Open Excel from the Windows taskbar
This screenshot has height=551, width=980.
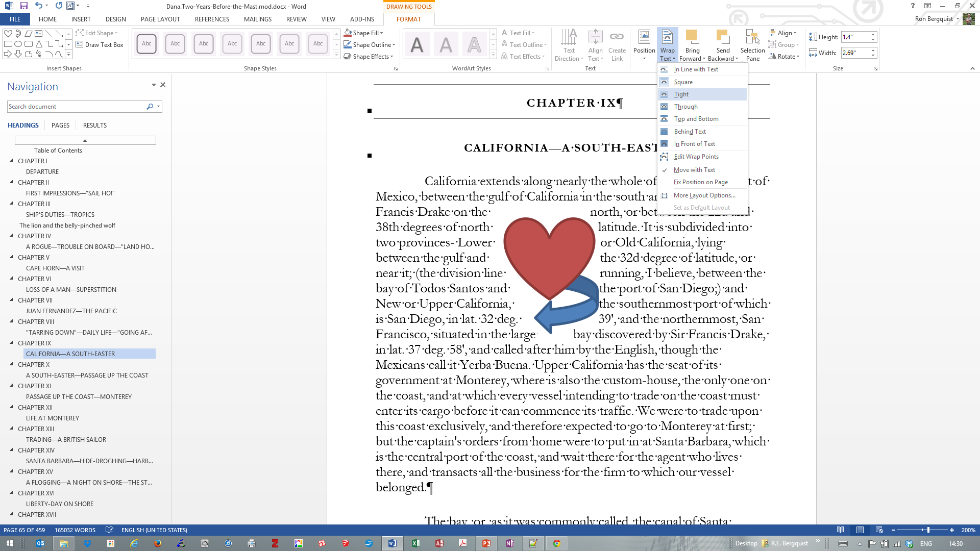coord(416,543)
